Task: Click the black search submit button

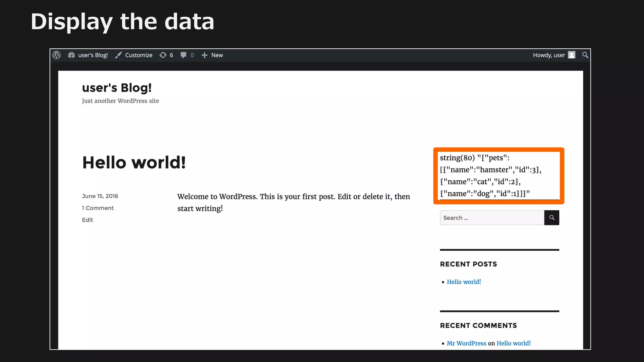Action: [x=552, y=218]
